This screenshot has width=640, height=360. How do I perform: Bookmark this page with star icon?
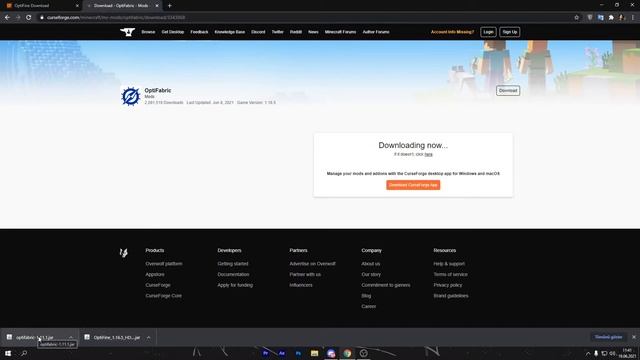pos(576,18)
